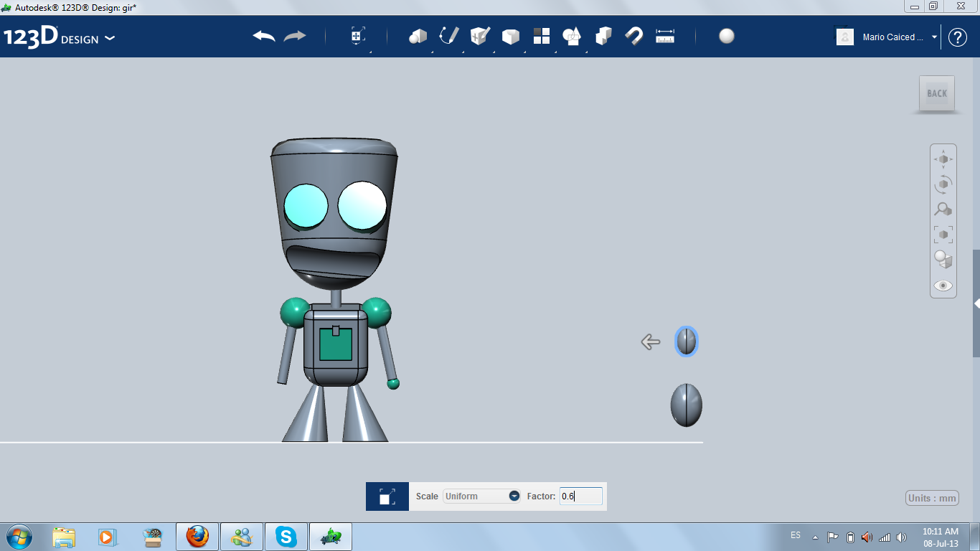Click the BACK face of view cube
Screen dimensions: 980x551
(x=937, y=93)
